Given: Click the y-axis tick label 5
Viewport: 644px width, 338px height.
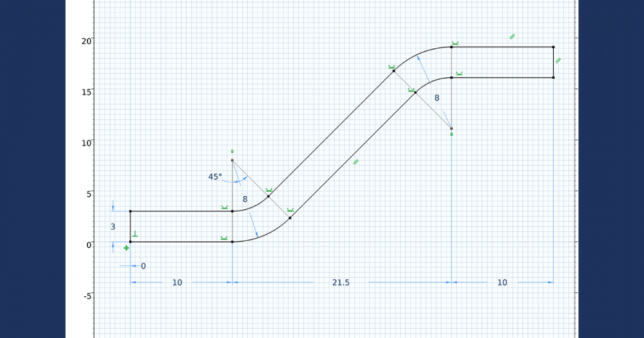Looking at the screenshot, I should pyautogui.click(x=89, y=194).
